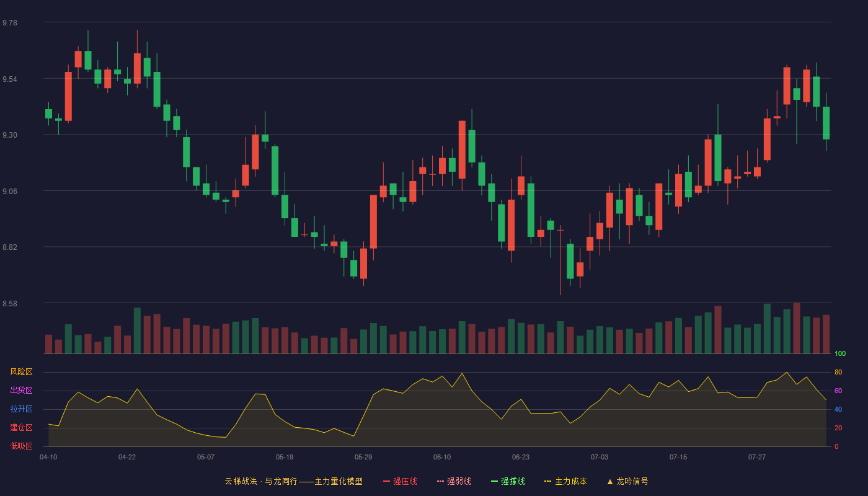Click the 05-07 date label

click(206, 457)
